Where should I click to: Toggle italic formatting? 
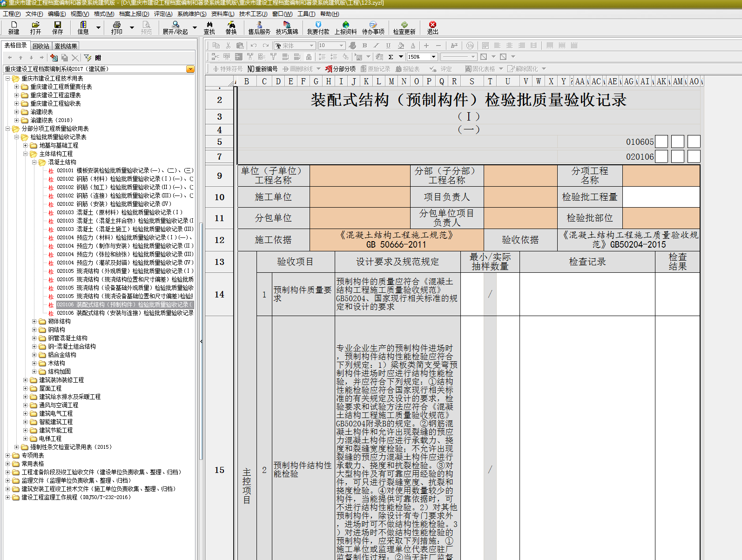(376, 46)
